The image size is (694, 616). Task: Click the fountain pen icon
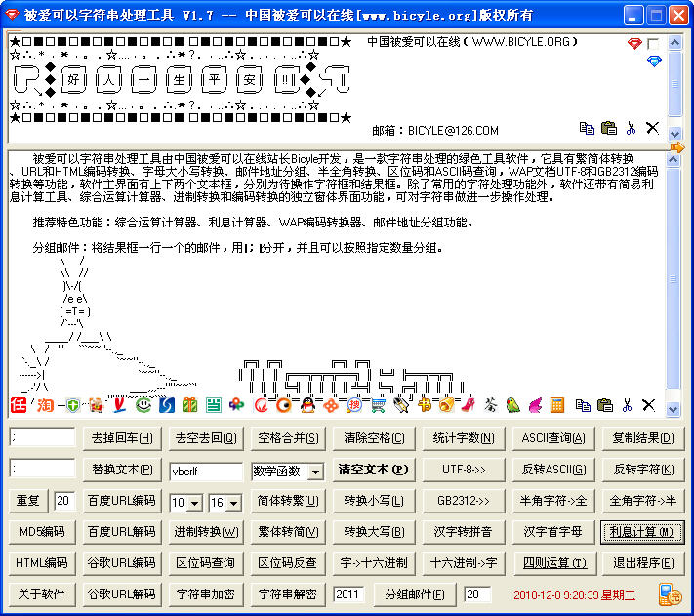pyautogui.click(x=401, y=405)
